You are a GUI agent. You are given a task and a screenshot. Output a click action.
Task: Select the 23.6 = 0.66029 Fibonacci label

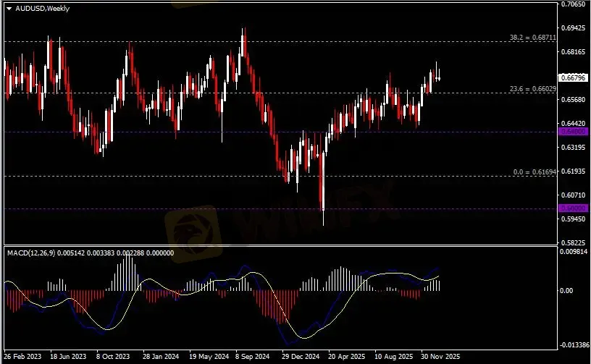coord(533,88)
